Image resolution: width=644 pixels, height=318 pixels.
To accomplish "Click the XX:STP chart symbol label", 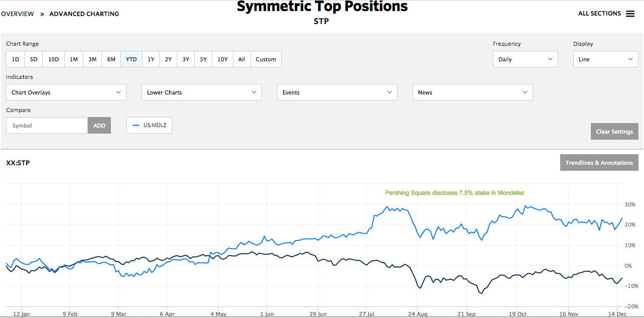I will (x=18, y=163).
